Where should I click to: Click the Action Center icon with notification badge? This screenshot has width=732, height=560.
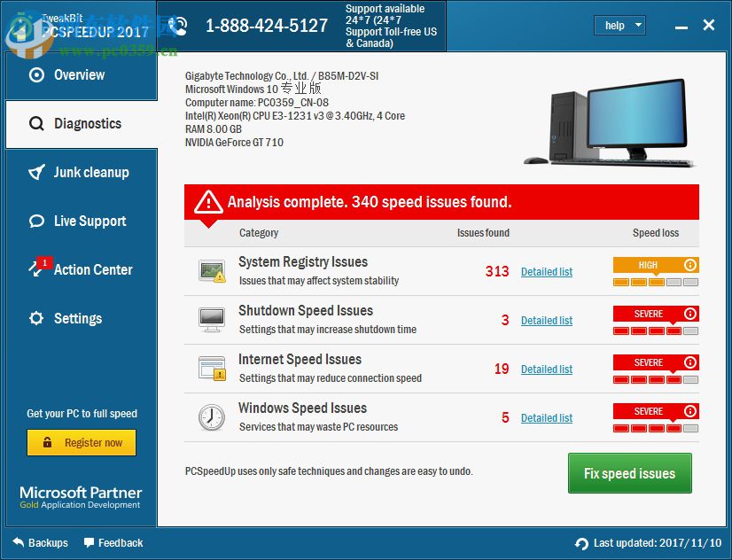tap(35, 269)
